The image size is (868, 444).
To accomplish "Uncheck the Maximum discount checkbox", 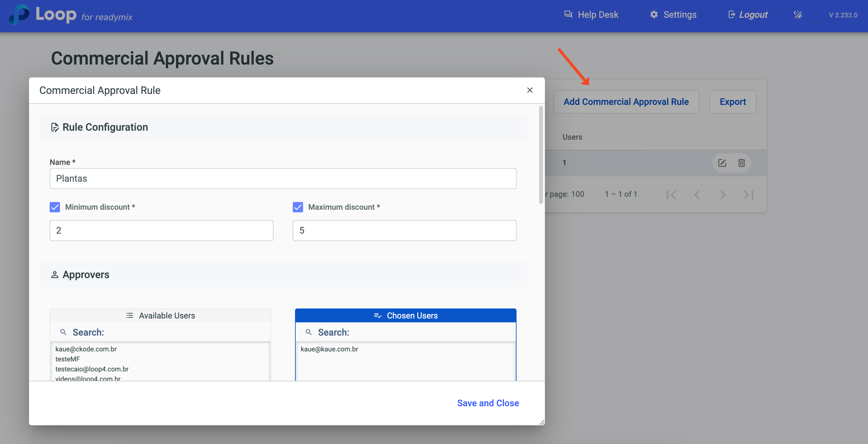I will click(298, 207).
